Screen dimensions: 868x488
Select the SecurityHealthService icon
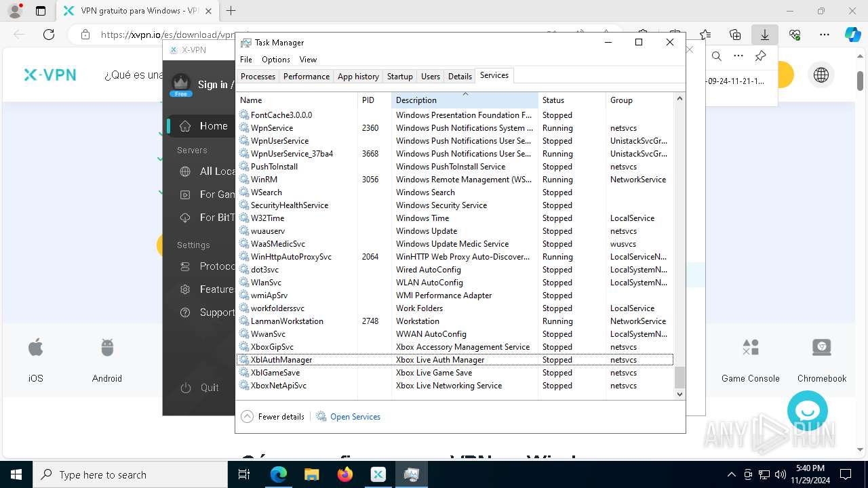[x=244, y=205]
